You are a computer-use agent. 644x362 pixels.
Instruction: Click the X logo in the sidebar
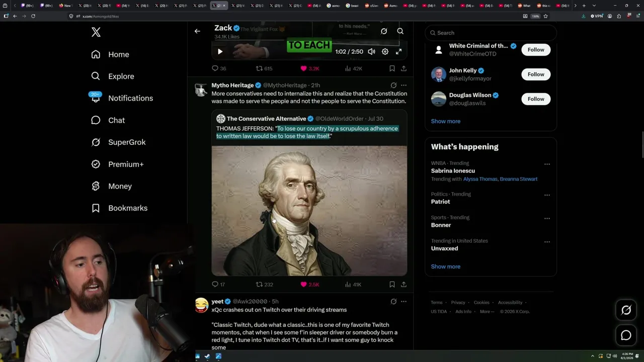click(96, 33)
